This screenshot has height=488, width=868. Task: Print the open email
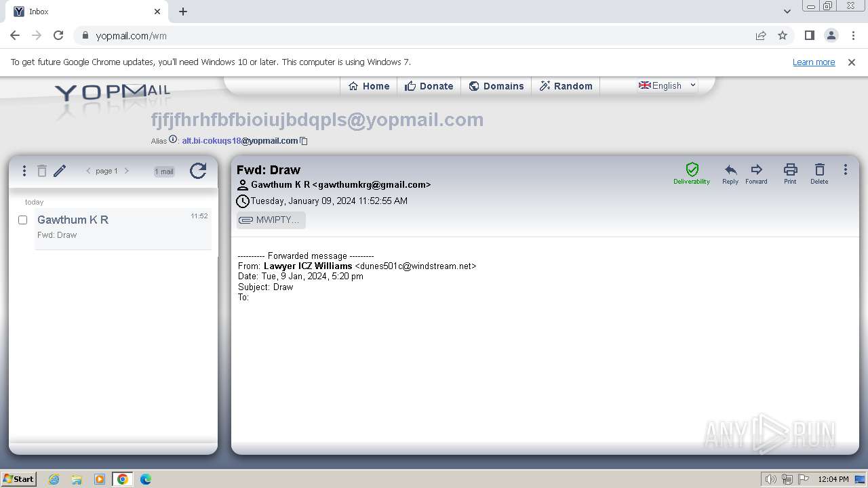point(790,174)
